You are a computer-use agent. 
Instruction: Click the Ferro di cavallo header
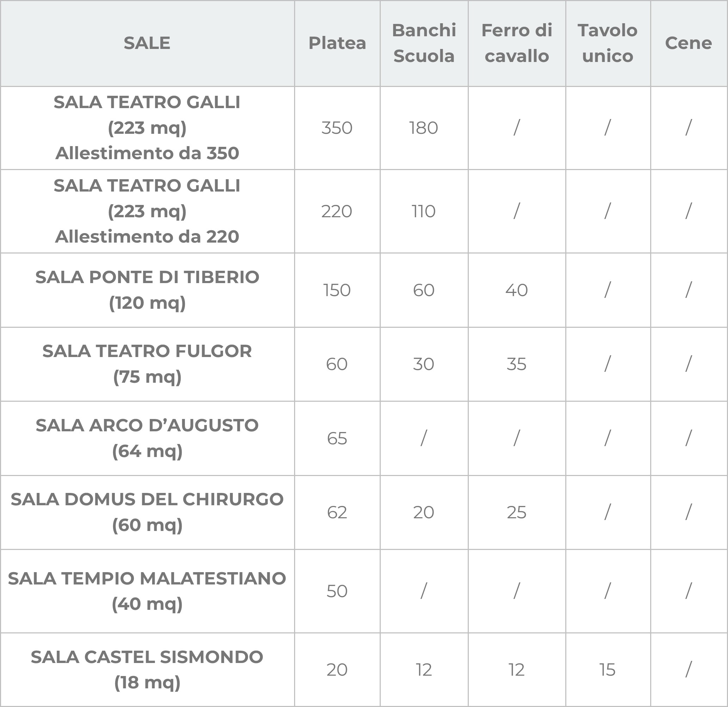tap(517, 43)
